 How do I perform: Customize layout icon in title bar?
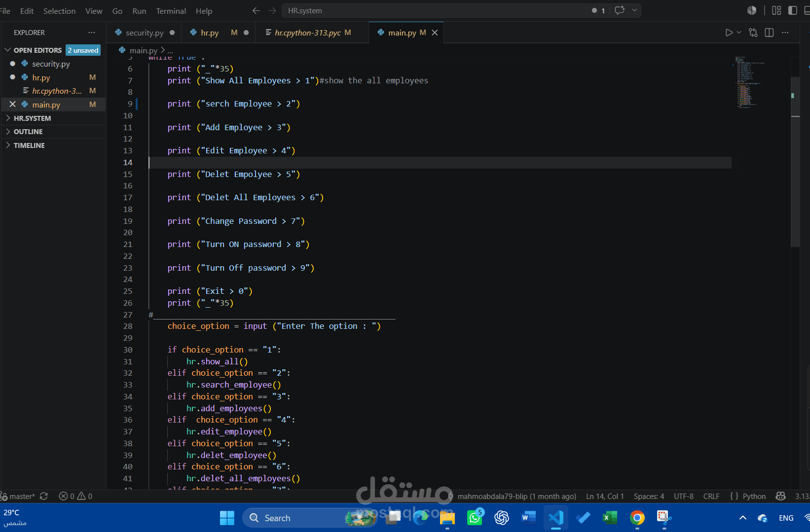[x=776, y=10]
